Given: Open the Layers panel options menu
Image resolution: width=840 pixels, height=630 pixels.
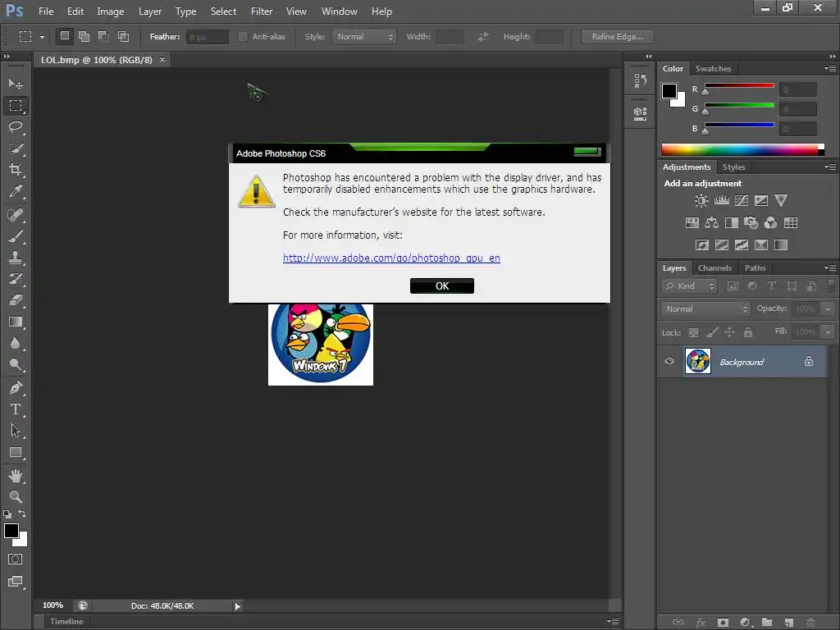Looking at the screenshot, I should (830, 268).
